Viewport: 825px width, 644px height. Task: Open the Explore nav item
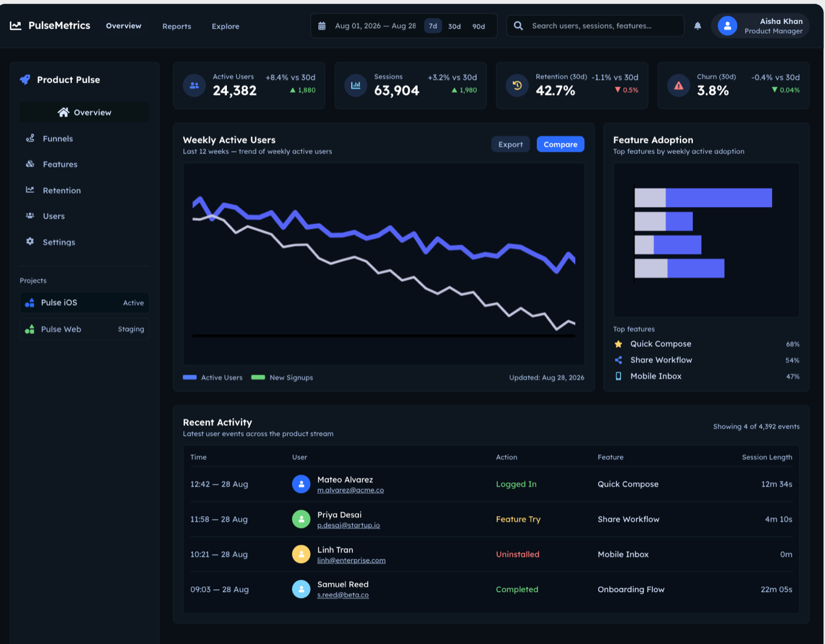tap(226, 27)
